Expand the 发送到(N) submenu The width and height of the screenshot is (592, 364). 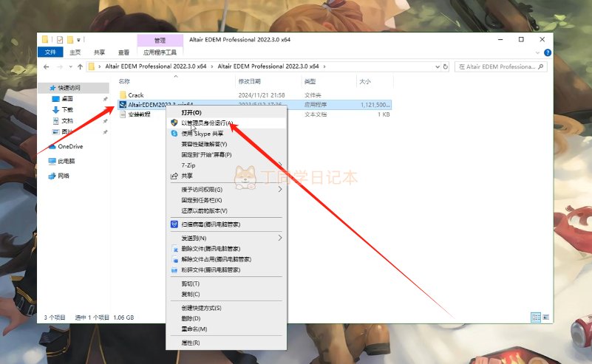pyautogui.click(x=280, y=238)
